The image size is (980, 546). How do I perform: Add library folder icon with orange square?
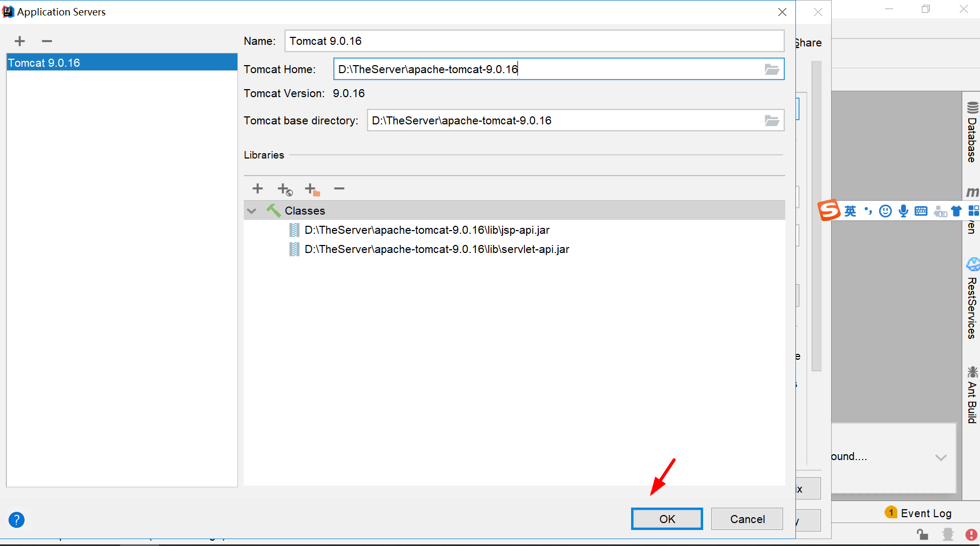312,189
